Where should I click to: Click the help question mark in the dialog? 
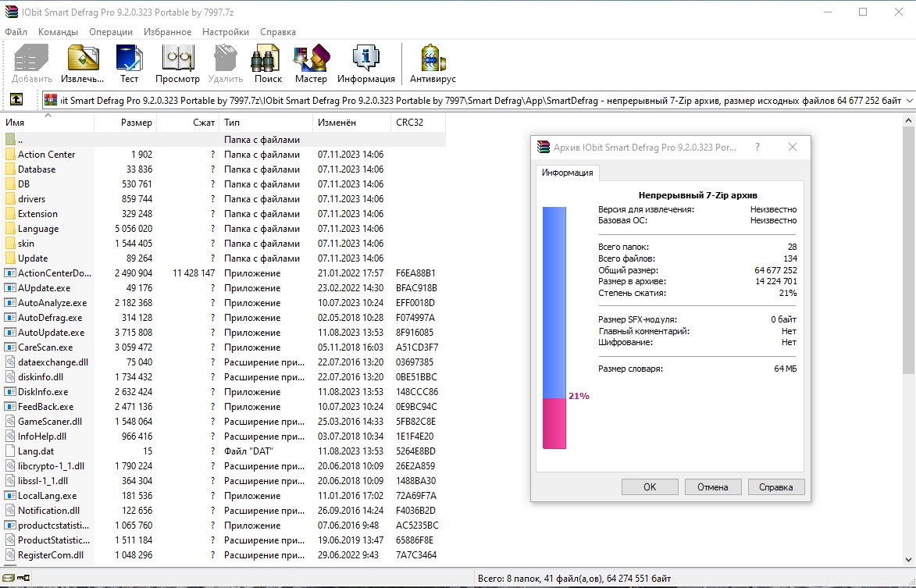[x=757, y=147]
